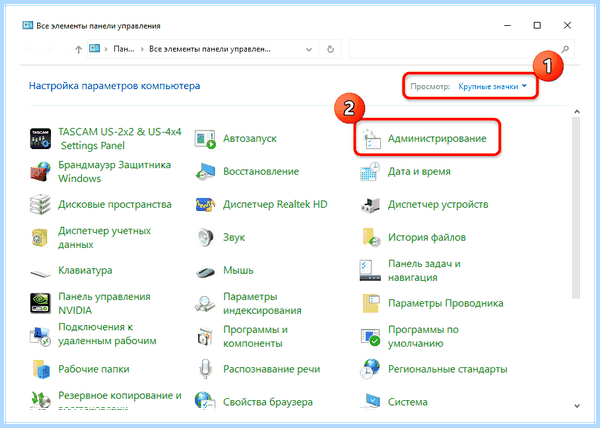The image size is (600, 428).
Task: Click the Региональные стандарты globe icon
Action: [370, 369]
